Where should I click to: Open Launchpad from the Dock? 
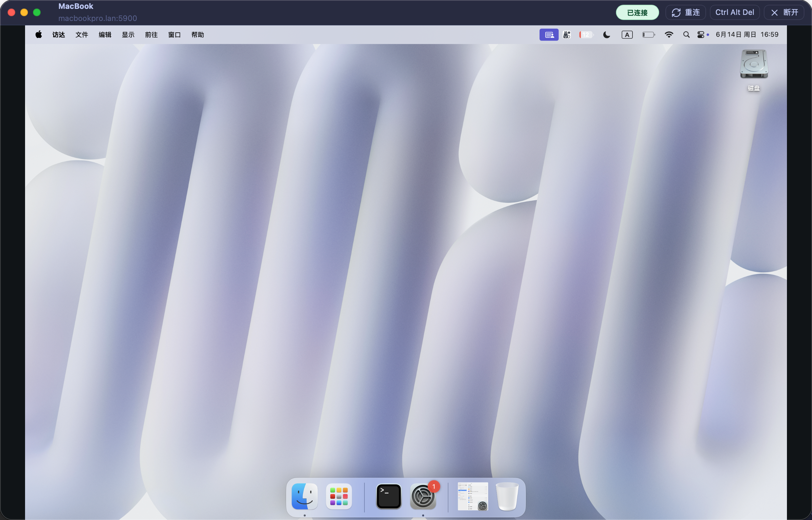pyautogui.click(x=339, y=496)
